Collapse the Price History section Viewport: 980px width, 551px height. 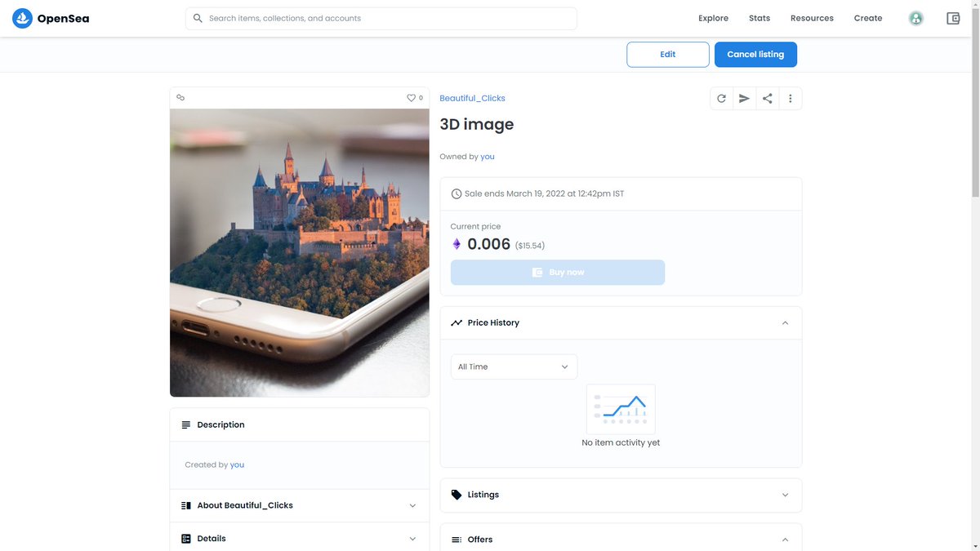[x=785, y=323]
